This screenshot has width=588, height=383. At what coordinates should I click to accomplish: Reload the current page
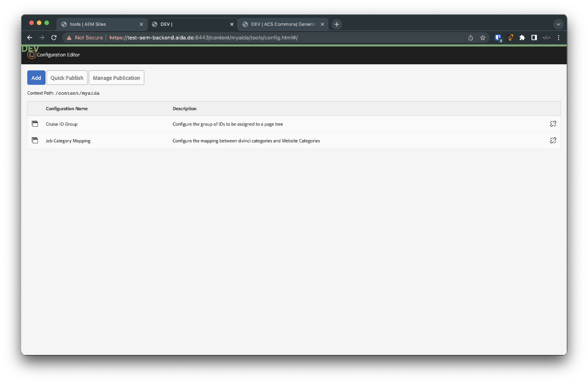pyautogui.click(x=54, y=38)
